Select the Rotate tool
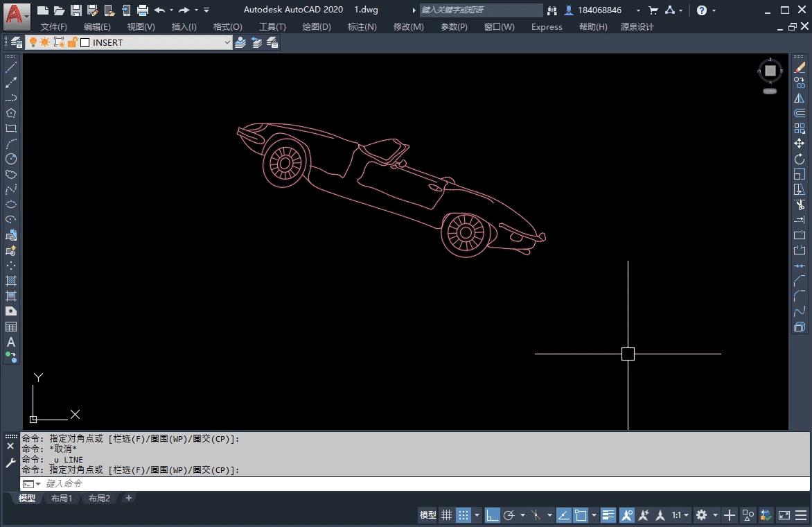This screenshot has width=812, height=527. pos(800,159)
